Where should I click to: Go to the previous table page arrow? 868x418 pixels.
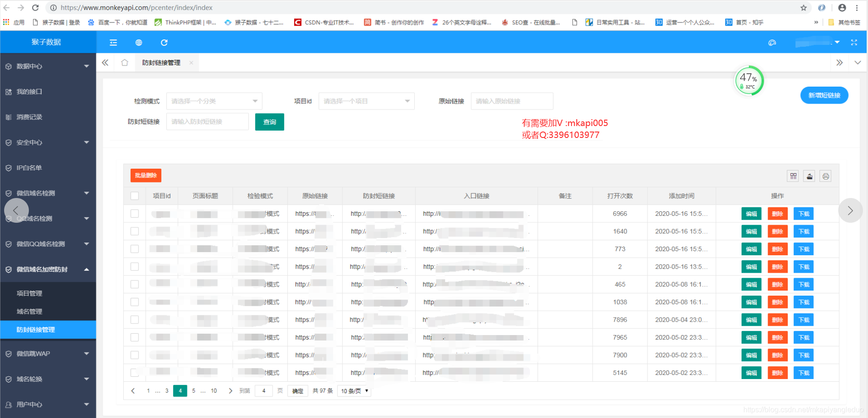(133, 391)
